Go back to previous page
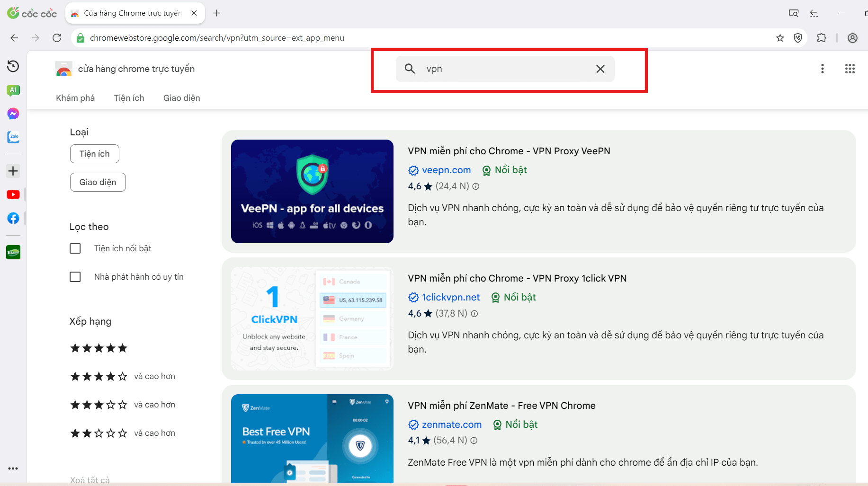Image resolution: width=868 pixels, height=486 pixels. point(14,38)
